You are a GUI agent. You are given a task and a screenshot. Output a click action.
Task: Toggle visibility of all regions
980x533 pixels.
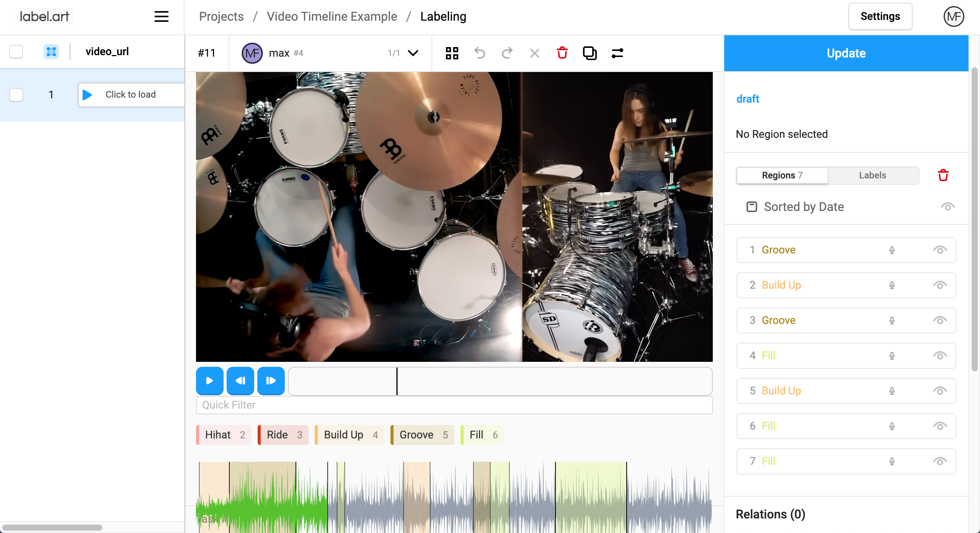[947, 207]
